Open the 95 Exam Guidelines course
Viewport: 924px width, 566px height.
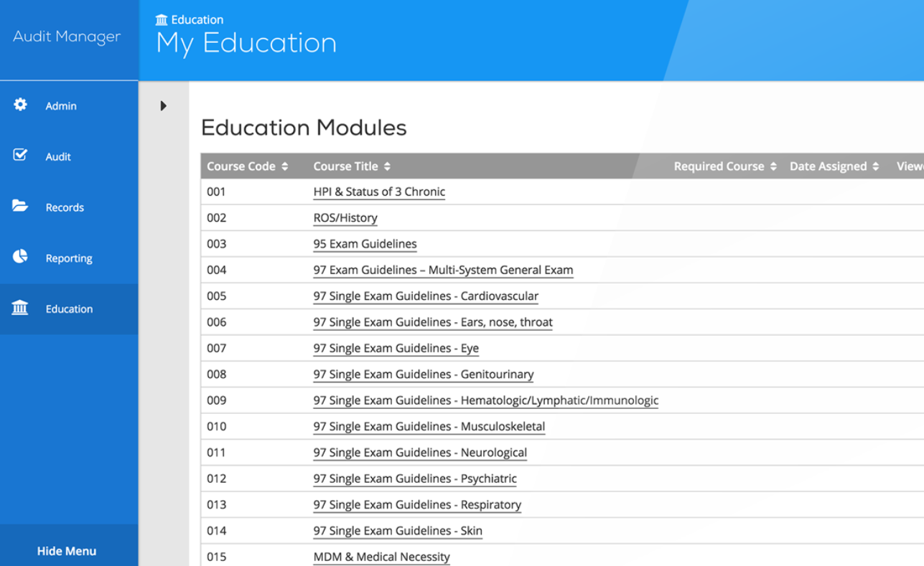pos(365,244)
